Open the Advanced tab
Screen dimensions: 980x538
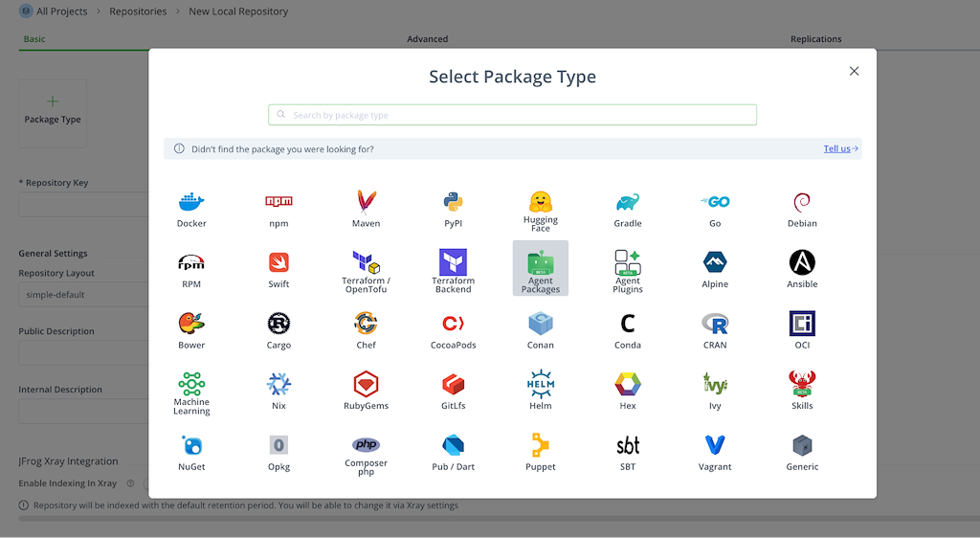coord(428,38)
